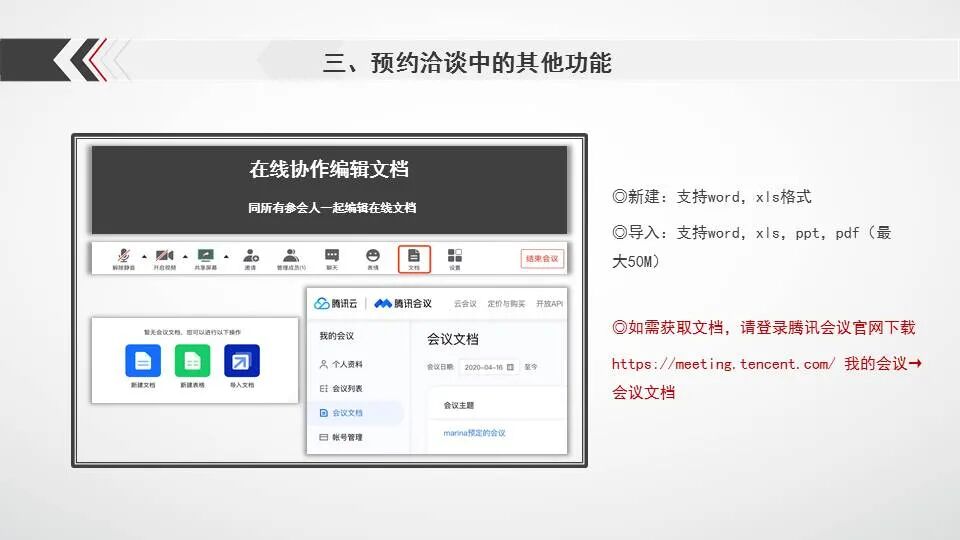This screenshot has height=540, width=960.
Task: Open manage members (管理成员) icon
Action: 291,255
